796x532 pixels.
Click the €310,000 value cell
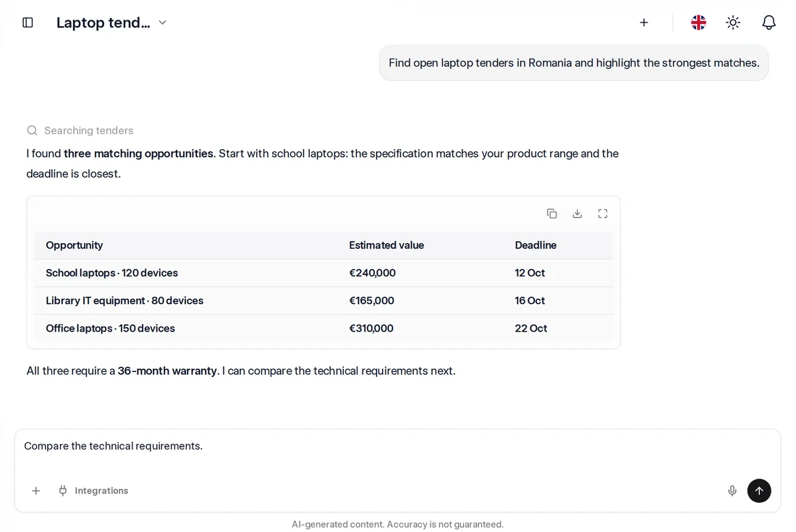pyautogui.click(x=371, y=329)
